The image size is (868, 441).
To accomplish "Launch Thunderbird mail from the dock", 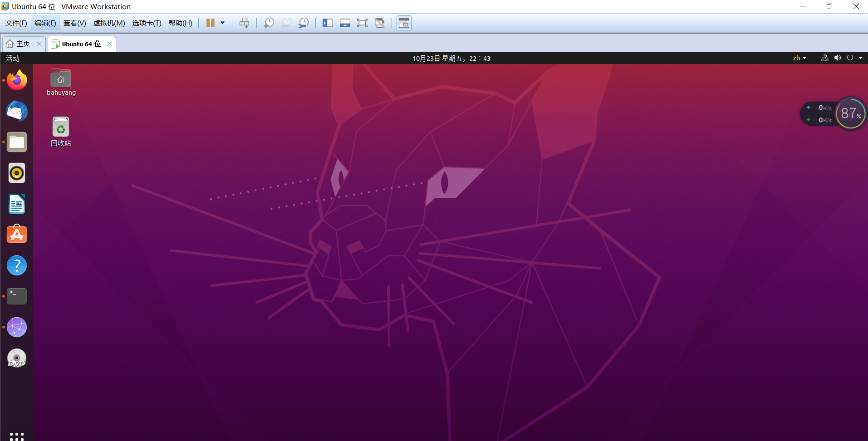I will click(x=17, y=111).
